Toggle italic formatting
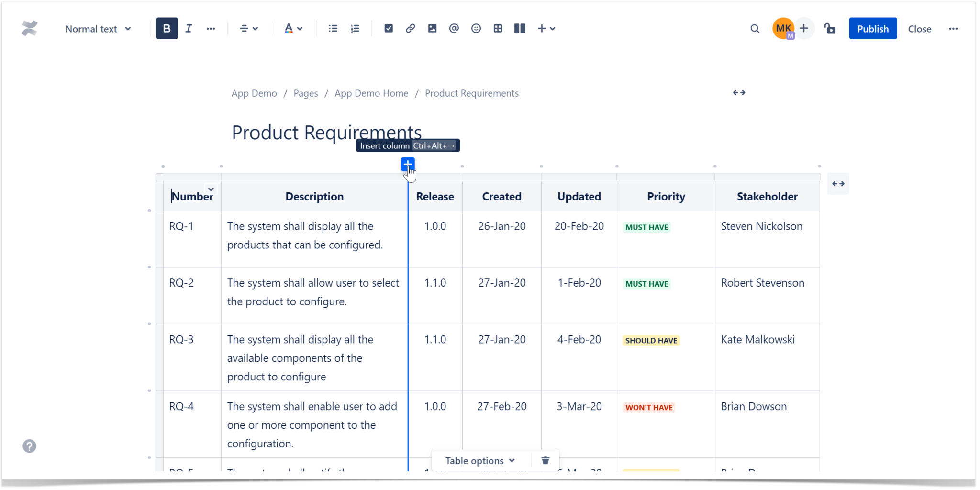 click(189, 28)
